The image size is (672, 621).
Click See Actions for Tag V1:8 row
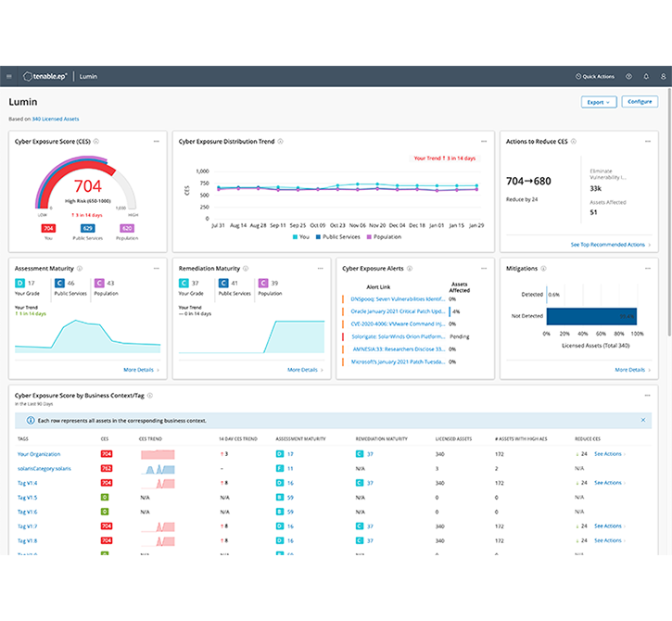(609, 540)
